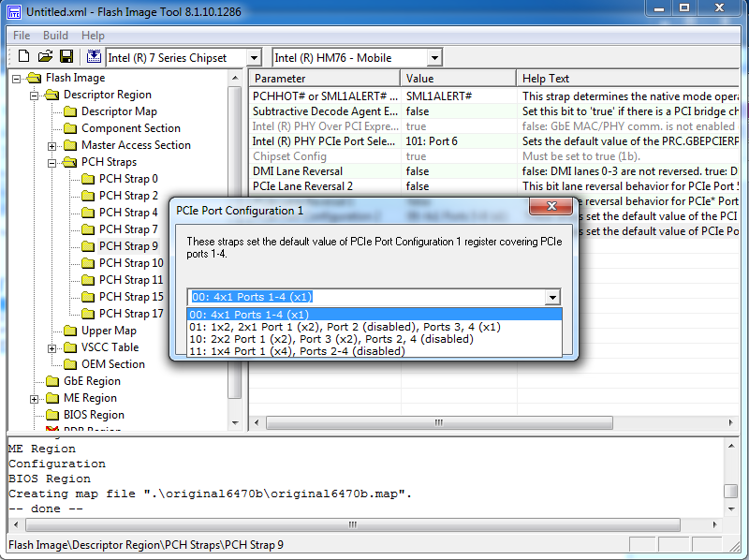
Task: Click the PCH Strap 7 folder icon
Action: pyautogui.click(x=88, y=229)
